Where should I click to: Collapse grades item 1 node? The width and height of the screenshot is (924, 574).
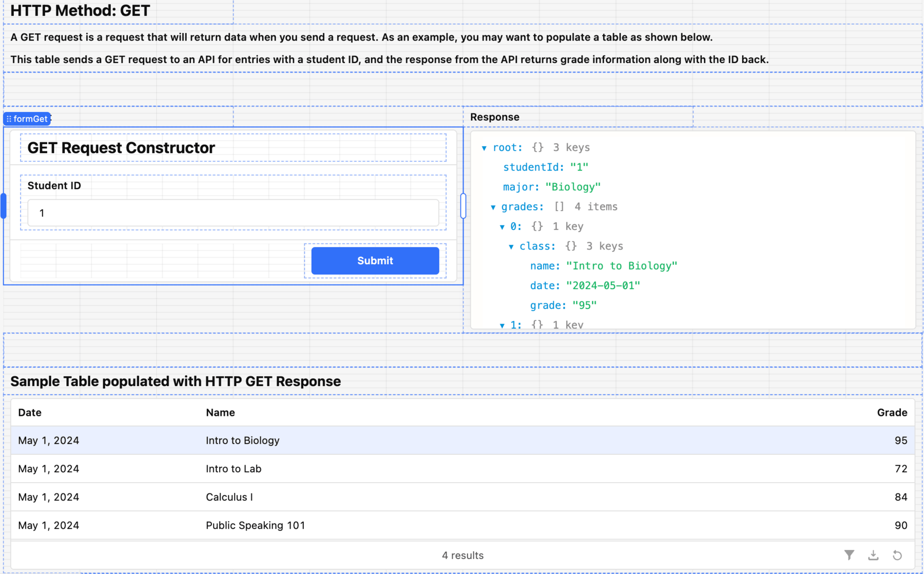[502, 325]
